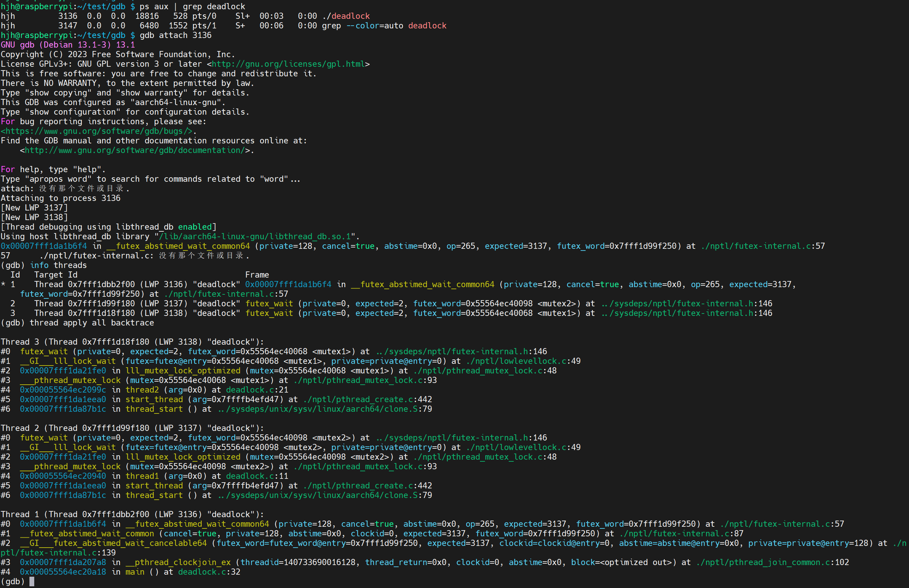Click 'deadlock.c:11' source location
The height and width of the screenshot is (588, 909).
257,476
